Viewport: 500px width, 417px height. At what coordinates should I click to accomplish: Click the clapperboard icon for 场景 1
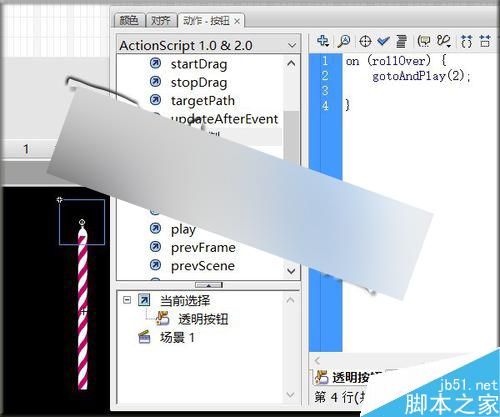144,337
